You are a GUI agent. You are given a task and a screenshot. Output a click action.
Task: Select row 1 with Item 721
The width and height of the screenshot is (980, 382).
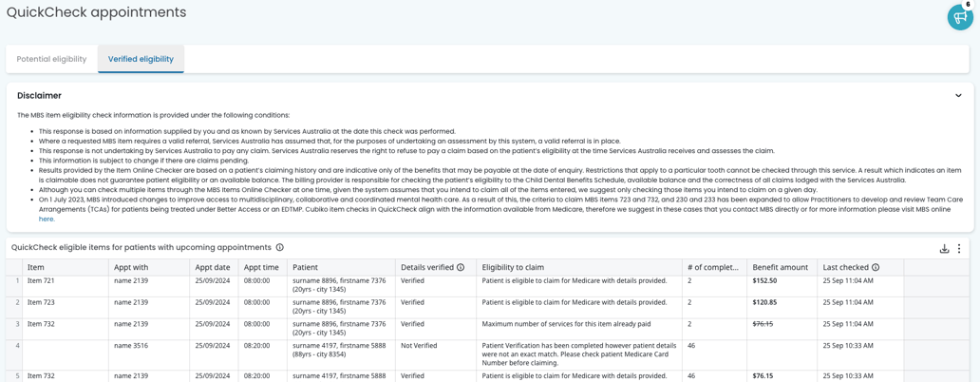[x=41, y=281]
